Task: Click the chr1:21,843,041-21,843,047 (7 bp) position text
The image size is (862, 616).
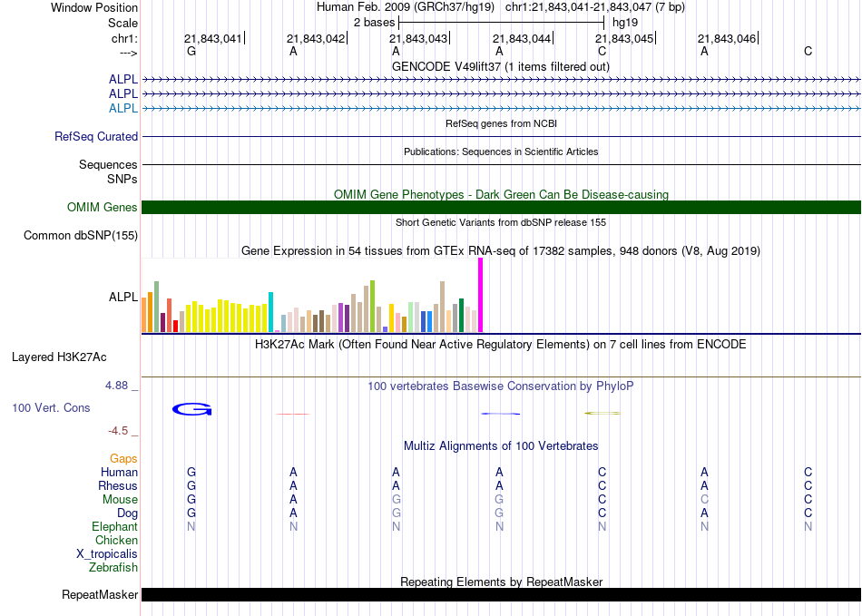Action: click(595, 7)
